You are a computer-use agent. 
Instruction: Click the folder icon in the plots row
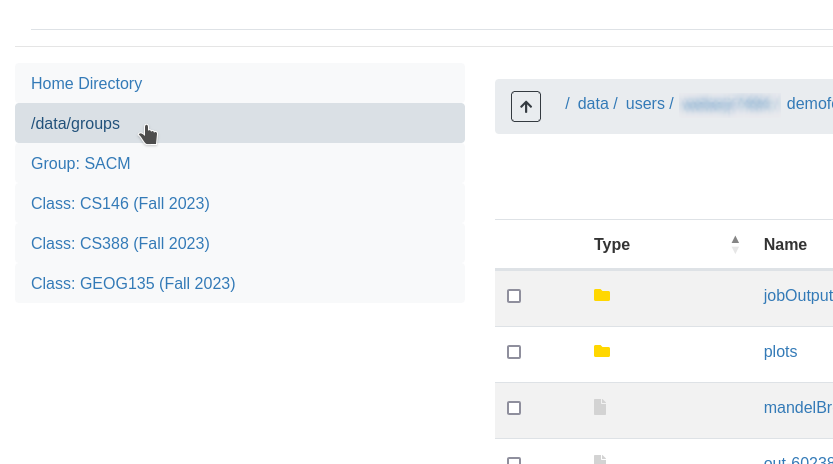(601, 351)
